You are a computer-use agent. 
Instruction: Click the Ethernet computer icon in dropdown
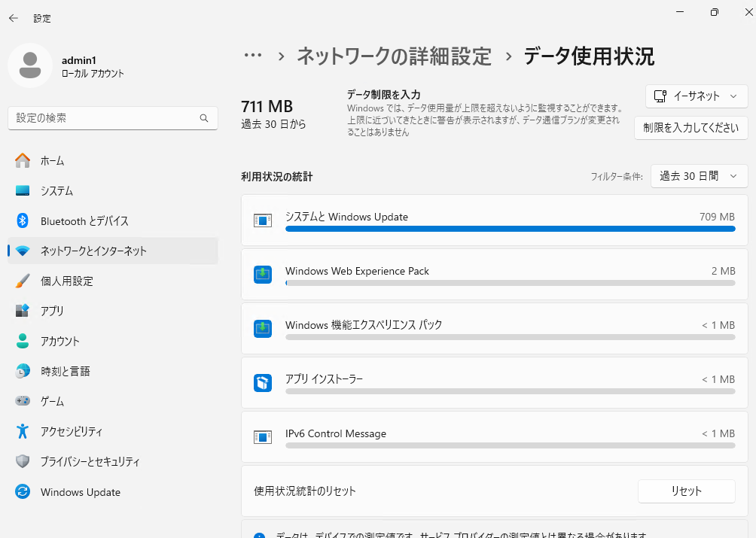click(x=660, y=96)
